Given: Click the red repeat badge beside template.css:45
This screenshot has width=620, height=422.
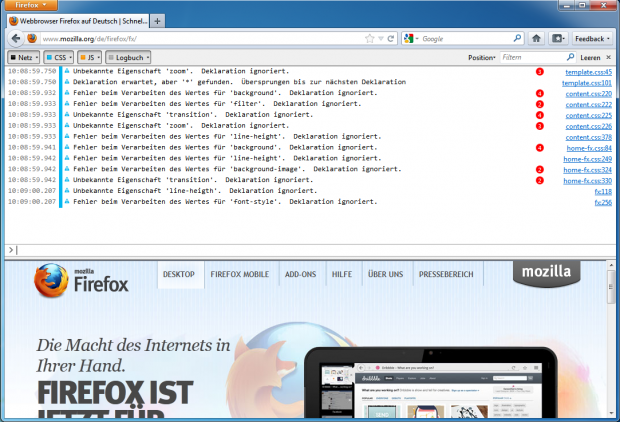Looking at the screenshot, I should 539,72.
